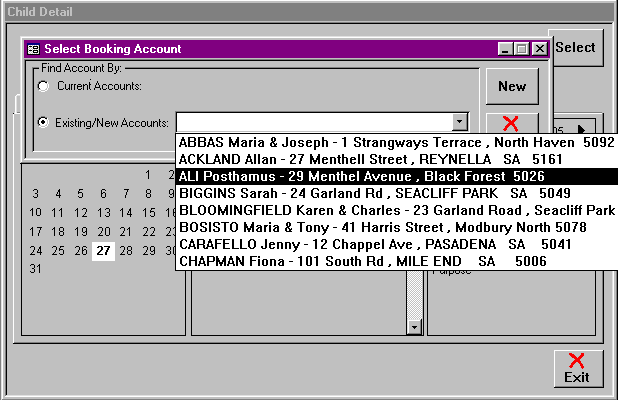Click in the Existing/New Accounts text field

312,122
